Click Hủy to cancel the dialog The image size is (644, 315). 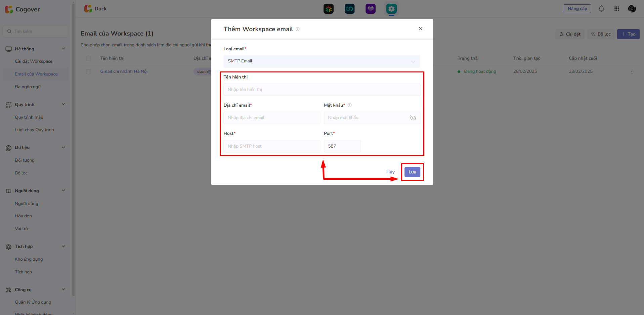click(390, 172)
